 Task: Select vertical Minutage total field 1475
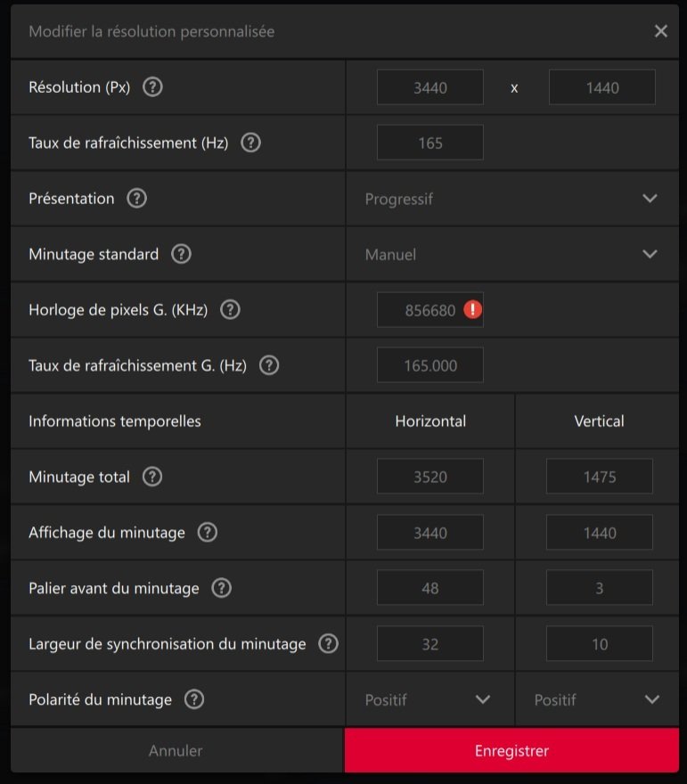point(599,477)
